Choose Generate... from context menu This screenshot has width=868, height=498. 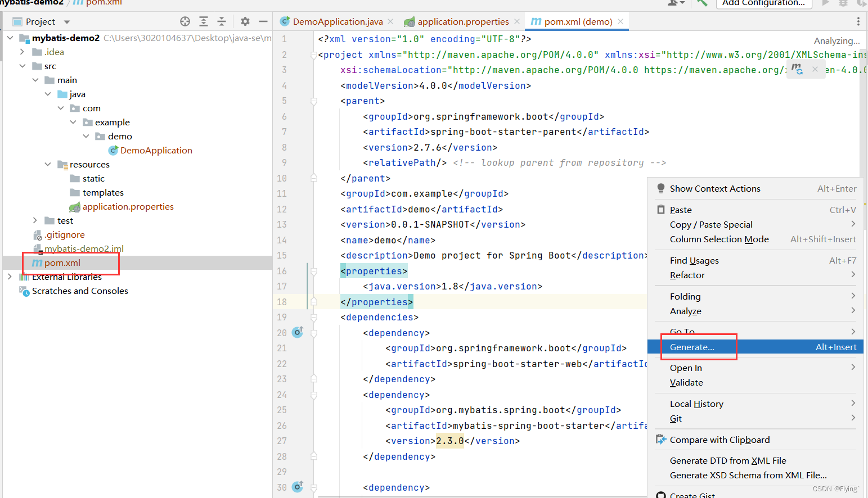755,347
